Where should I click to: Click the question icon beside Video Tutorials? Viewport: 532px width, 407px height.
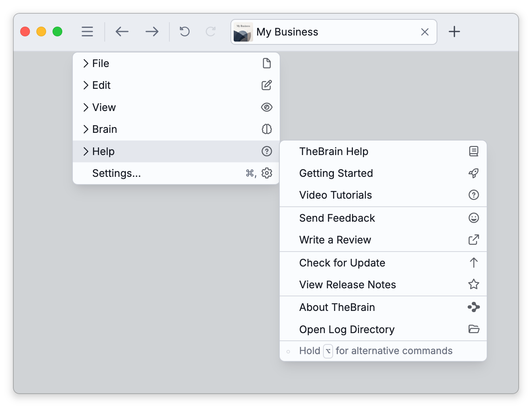474,195
